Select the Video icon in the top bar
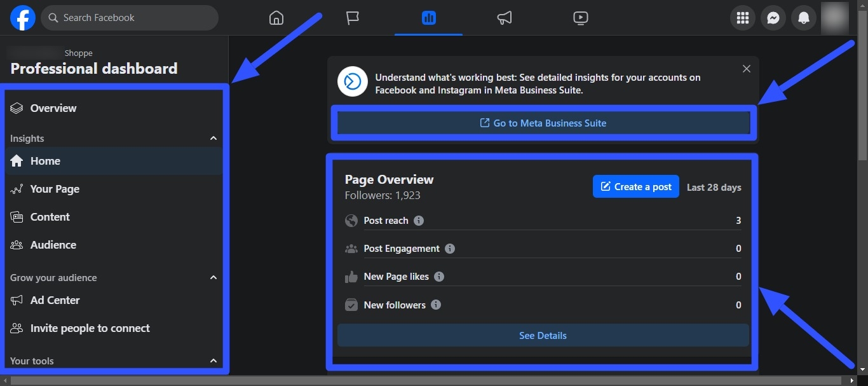 pyautogui.click(x=580, y=18)
